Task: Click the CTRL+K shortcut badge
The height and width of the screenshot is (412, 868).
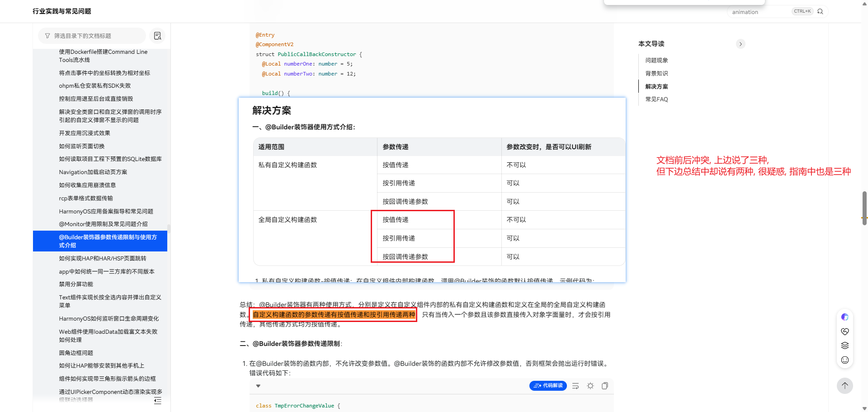Action: [802, 11]
